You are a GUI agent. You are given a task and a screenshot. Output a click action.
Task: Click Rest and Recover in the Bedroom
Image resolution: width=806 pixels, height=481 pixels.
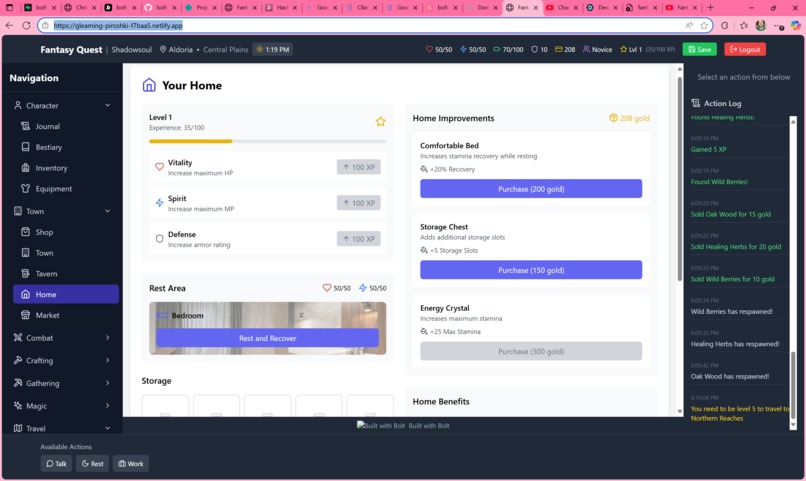tap(267, 338)
